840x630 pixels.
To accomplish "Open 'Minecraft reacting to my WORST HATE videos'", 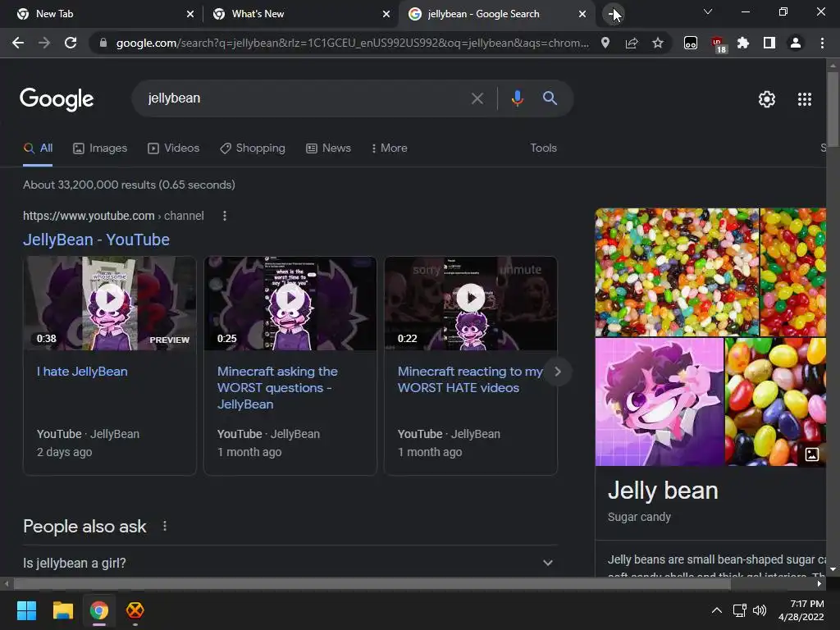I will (x=470, y=379).
